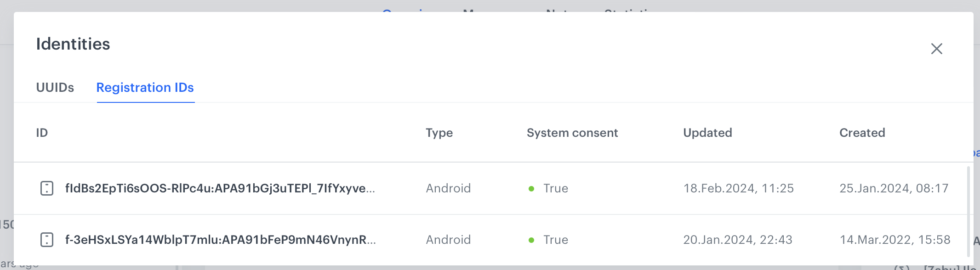The width and height of the screenshot is (980, 270).
Task: Open the Registration IDs tab
Action: (x=145, y=88)
